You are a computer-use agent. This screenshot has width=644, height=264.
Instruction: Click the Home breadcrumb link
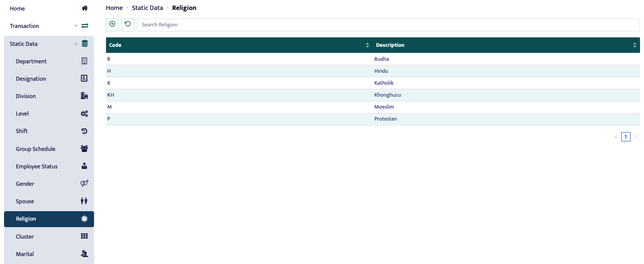click(x=114, y=8)
